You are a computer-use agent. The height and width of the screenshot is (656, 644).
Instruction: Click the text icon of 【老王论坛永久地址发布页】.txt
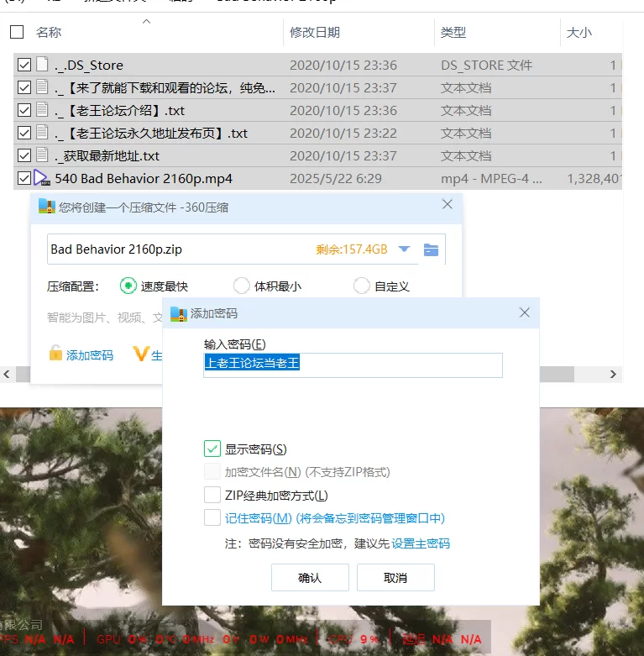(42, 132)
